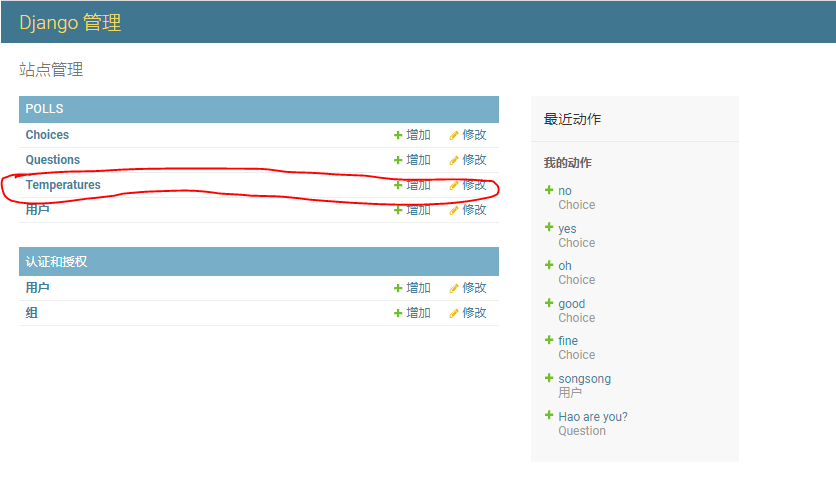This screenshot has width=836, height=500.
Task: Click 增加 to add a Choice
Action: click(x=419, y=135)
